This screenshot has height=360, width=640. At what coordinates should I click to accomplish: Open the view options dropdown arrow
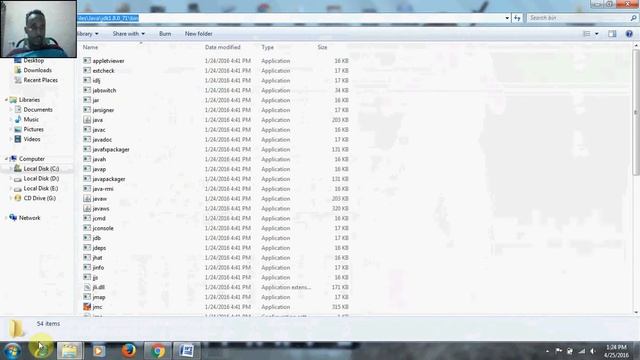[597, 34]
